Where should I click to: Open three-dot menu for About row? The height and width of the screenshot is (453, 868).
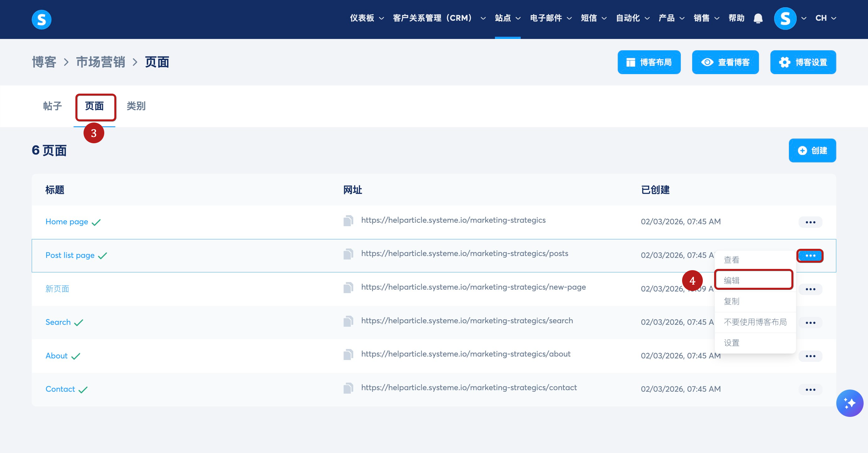[x=810, y=356]
